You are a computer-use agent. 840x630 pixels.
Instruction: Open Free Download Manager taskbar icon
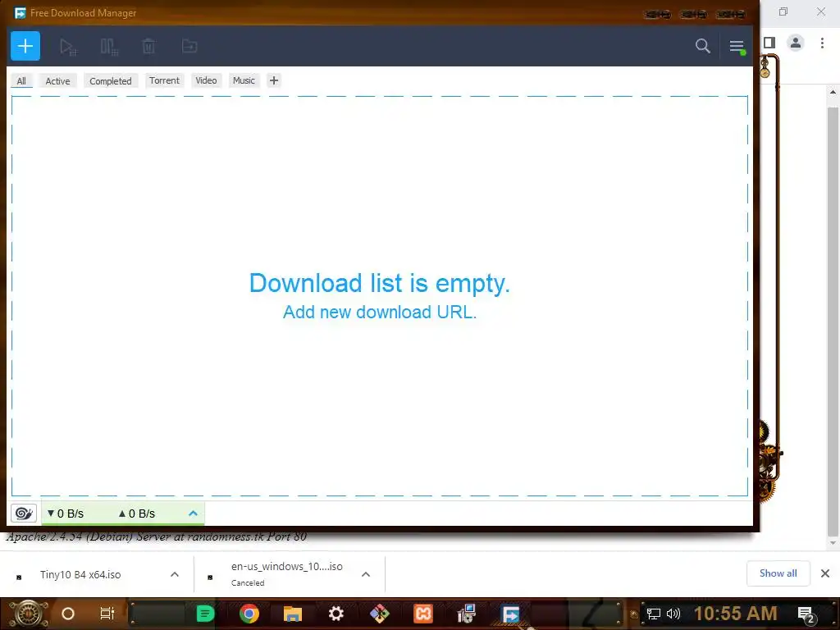pos(510,614)
